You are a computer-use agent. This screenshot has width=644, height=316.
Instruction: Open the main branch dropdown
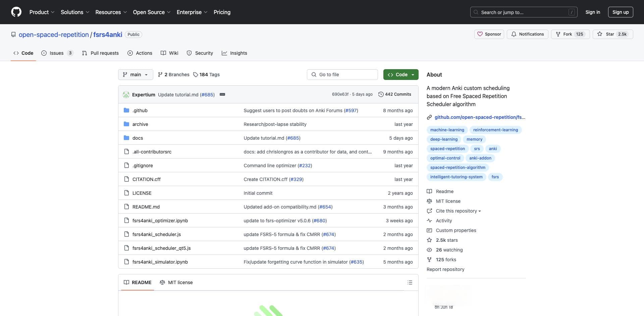pos(136,75)
